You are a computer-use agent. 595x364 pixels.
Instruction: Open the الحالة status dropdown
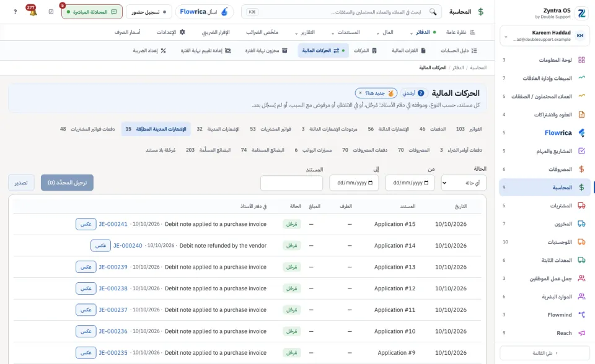pos(464,183)
